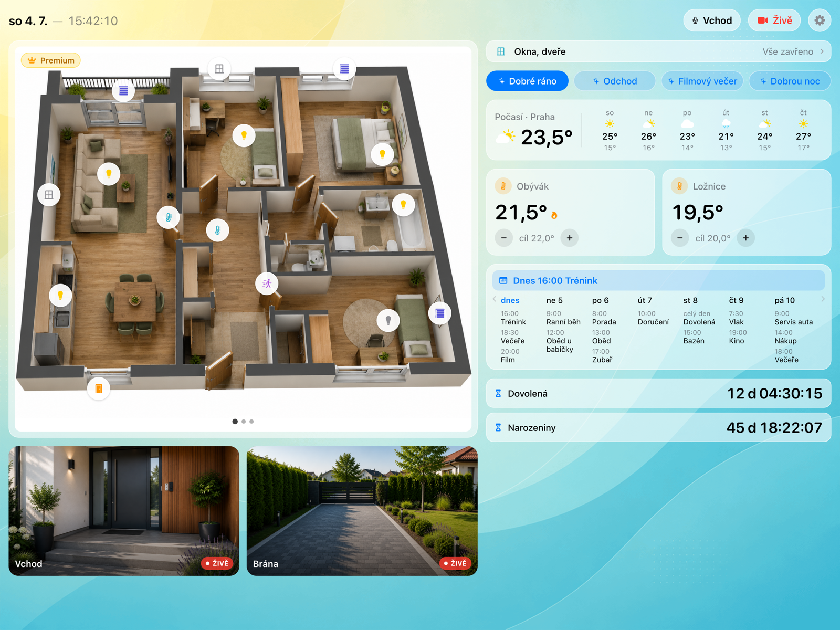Screen dimensions: 840x630
Task: Select the po 6 calendar day
Action: pyautogui.click(x=601, y=300)
